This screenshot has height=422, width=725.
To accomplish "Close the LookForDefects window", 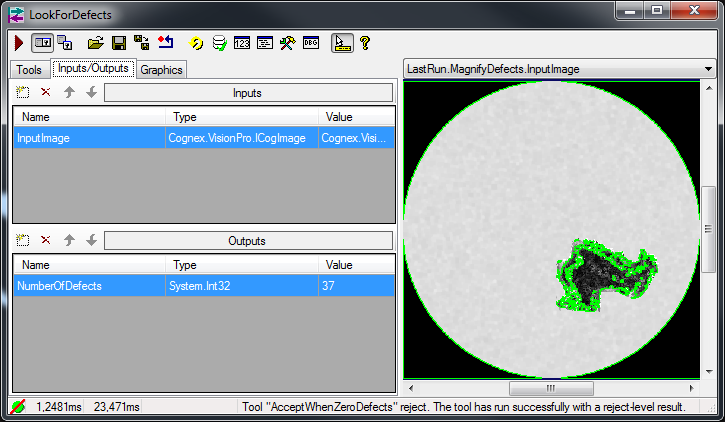I will 694,10.
